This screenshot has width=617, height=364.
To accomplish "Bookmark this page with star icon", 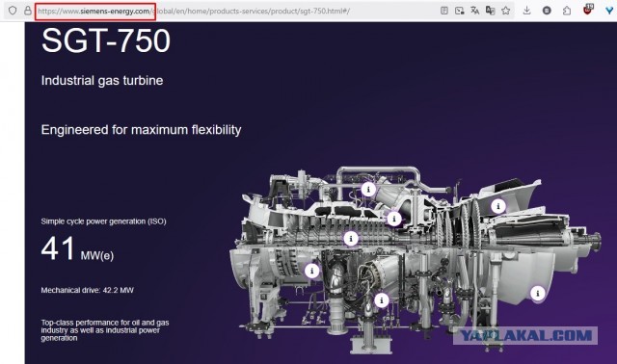I will tap(506, 11).
